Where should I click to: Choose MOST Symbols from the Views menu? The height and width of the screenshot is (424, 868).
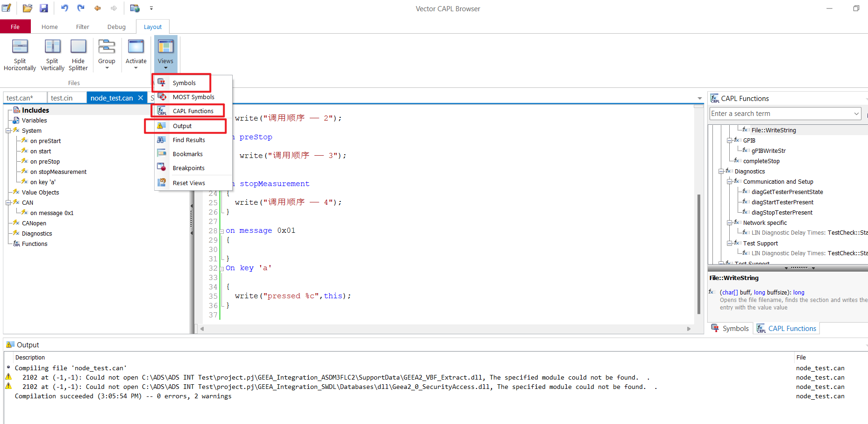193,97
